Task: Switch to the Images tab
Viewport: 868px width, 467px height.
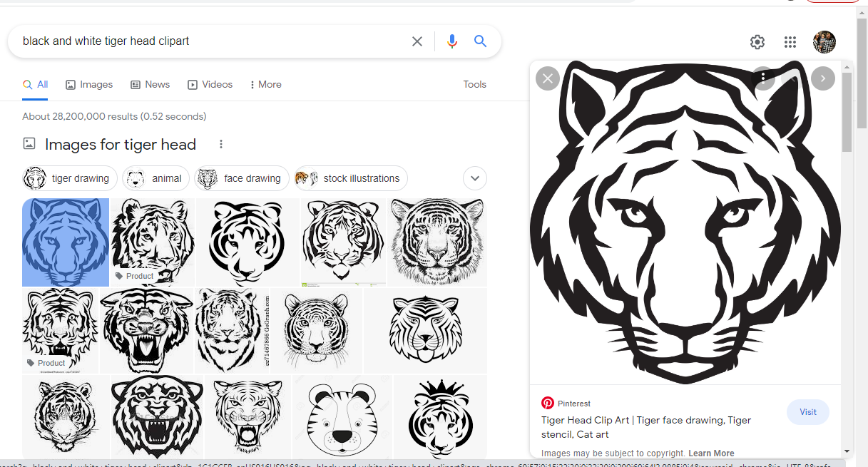Action: pyautogui.click(x=89, y=84)
